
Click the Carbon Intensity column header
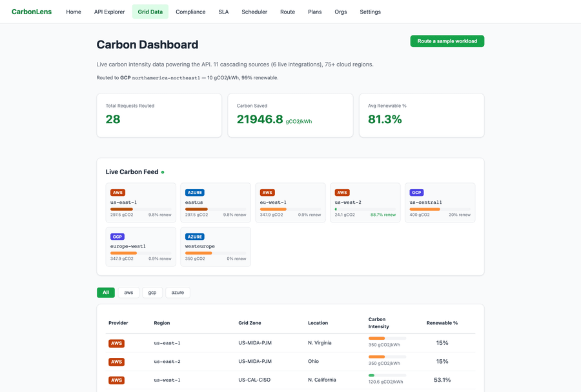coord(379,323)
